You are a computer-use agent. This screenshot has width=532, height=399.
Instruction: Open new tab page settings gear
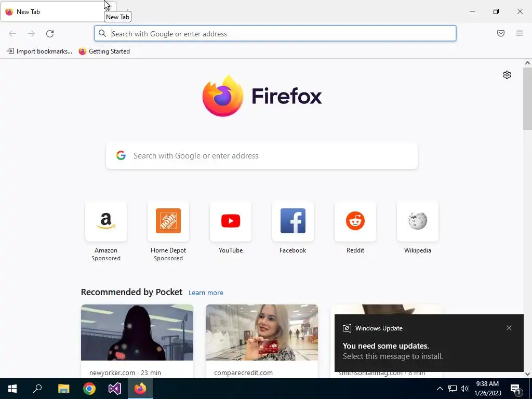click(507, 75)
